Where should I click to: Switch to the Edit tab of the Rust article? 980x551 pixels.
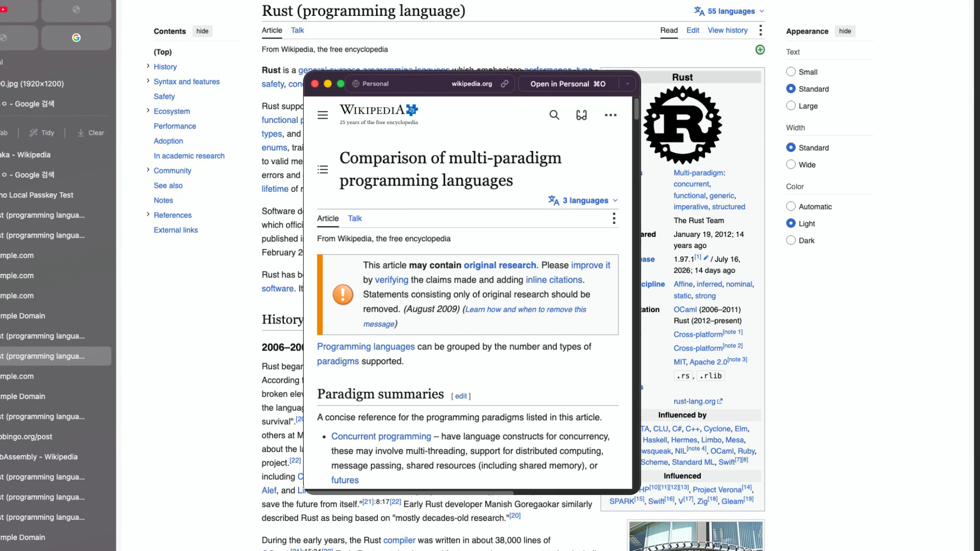point(693,31)
